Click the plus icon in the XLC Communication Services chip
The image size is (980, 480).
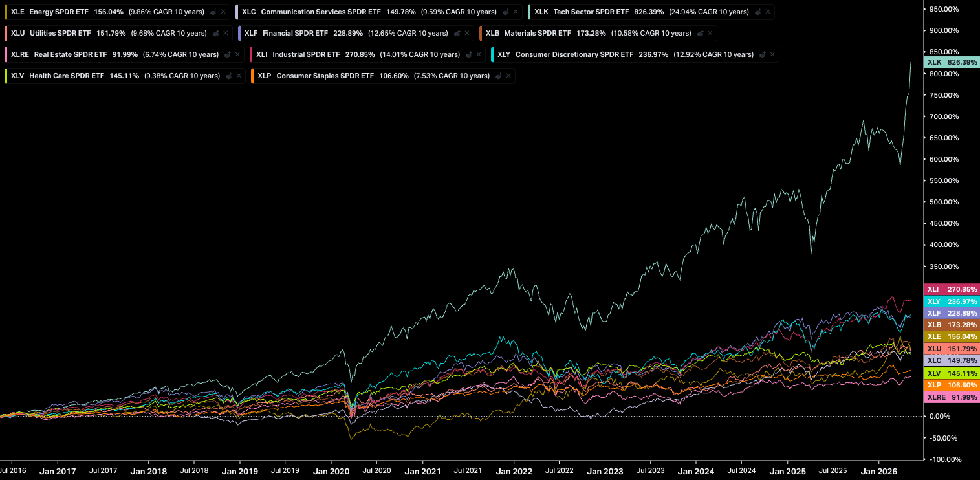pyautogui.click(x=506, y=12)
